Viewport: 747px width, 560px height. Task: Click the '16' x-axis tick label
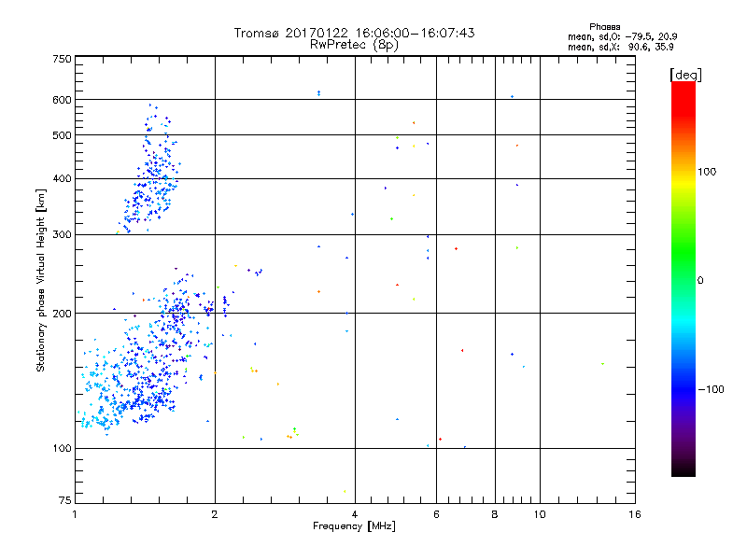[635, 514]
